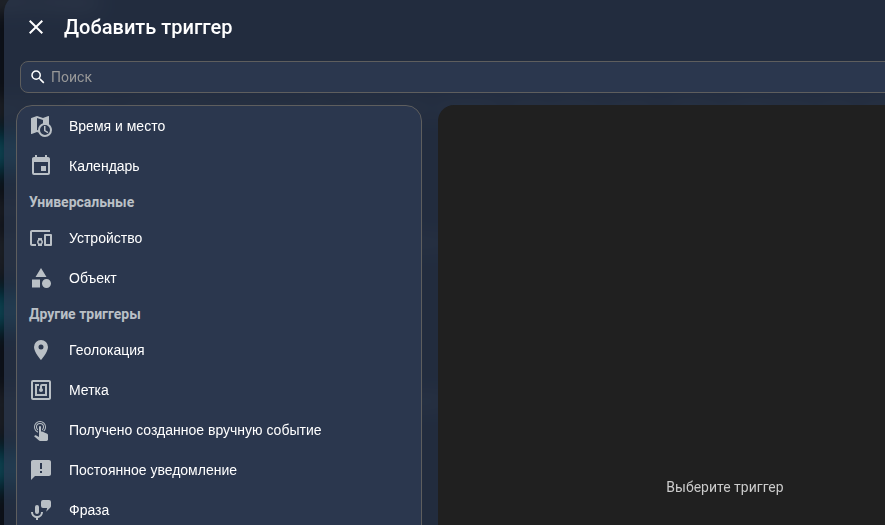The image size is (885, 525).
Task: Select the Время и место entry
Action: 219,126
